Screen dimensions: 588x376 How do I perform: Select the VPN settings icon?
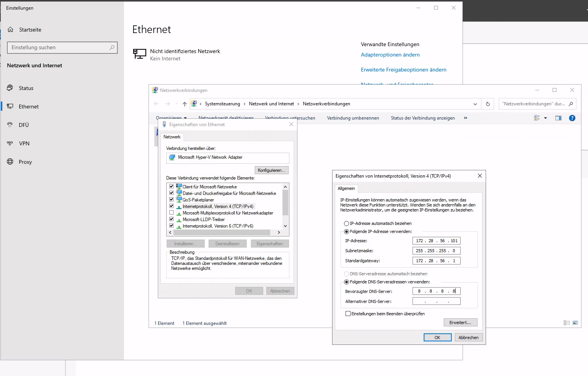(x=10, y=143)
